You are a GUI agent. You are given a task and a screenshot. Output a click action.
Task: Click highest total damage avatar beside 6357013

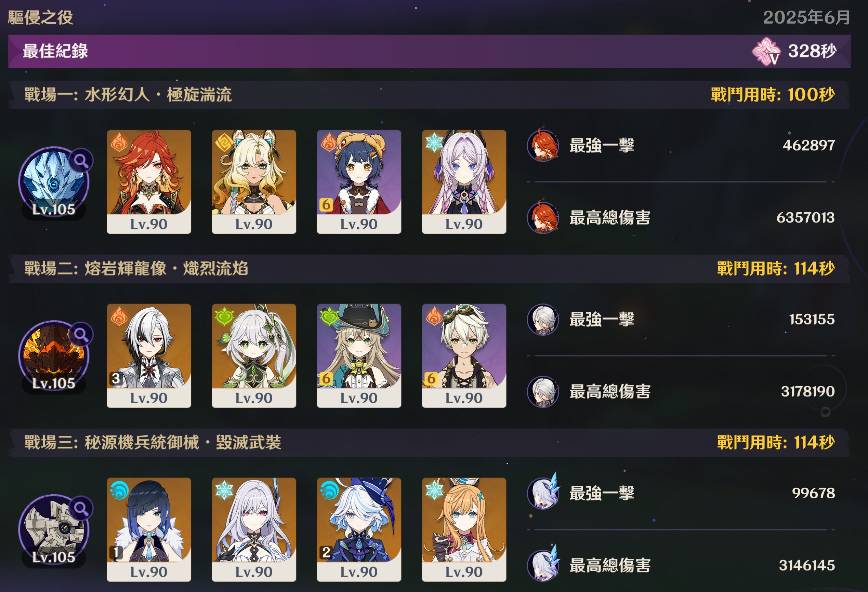(x=543, y=217)
